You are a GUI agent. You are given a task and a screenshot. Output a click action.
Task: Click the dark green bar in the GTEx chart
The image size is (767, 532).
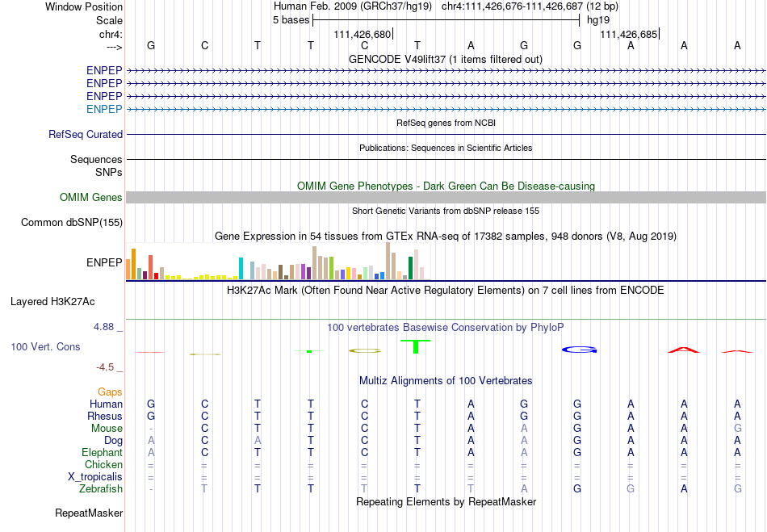(x=410, y=268)
